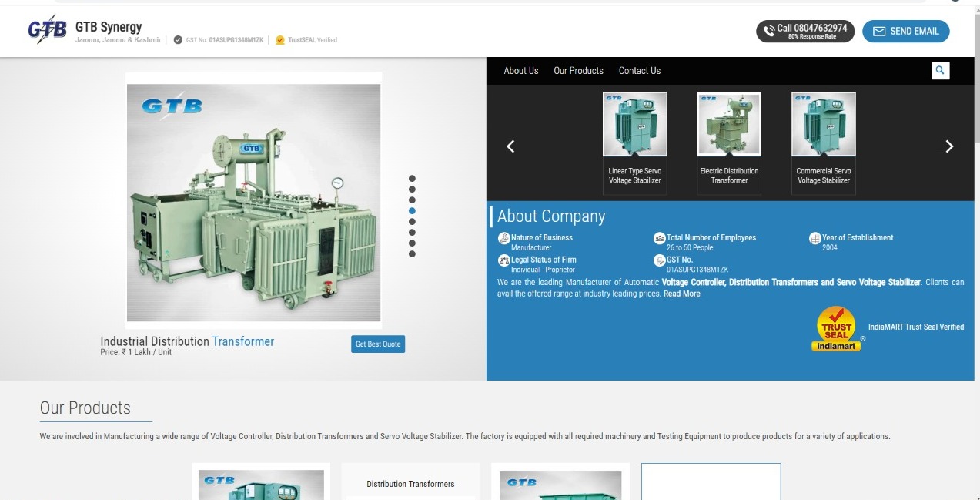Click the green stabilizer card image right of Distribution Transformers
Screen dimensions: 980x500
click(560, 485)
